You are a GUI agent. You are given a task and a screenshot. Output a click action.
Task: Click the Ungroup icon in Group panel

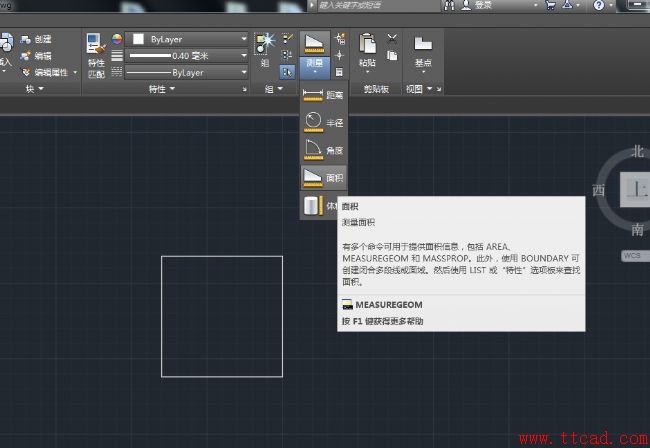coord(287,39)
